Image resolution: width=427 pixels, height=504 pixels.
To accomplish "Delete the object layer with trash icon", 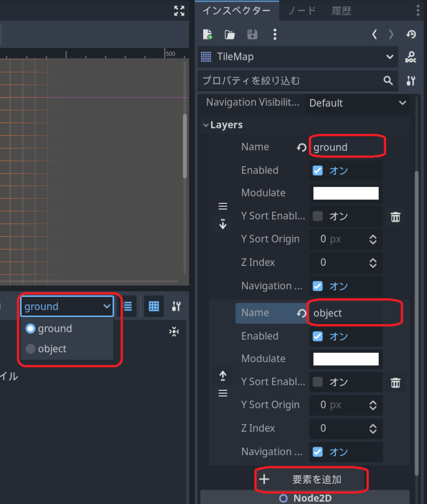I will point(395,383).
